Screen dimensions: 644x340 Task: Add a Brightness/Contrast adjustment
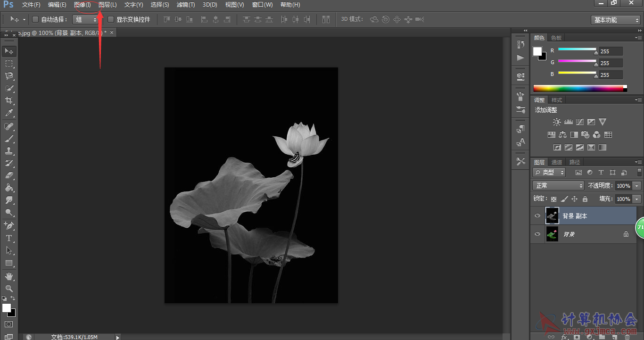click(x=557, y=122)
